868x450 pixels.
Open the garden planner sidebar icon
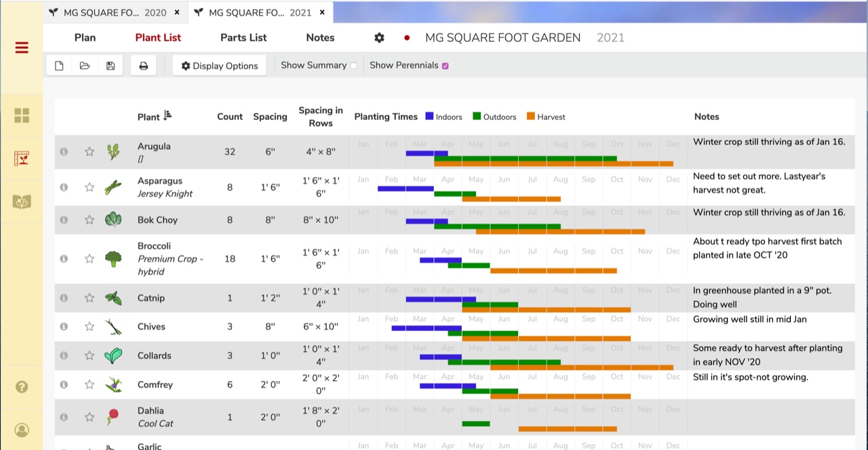coord(22,159)
